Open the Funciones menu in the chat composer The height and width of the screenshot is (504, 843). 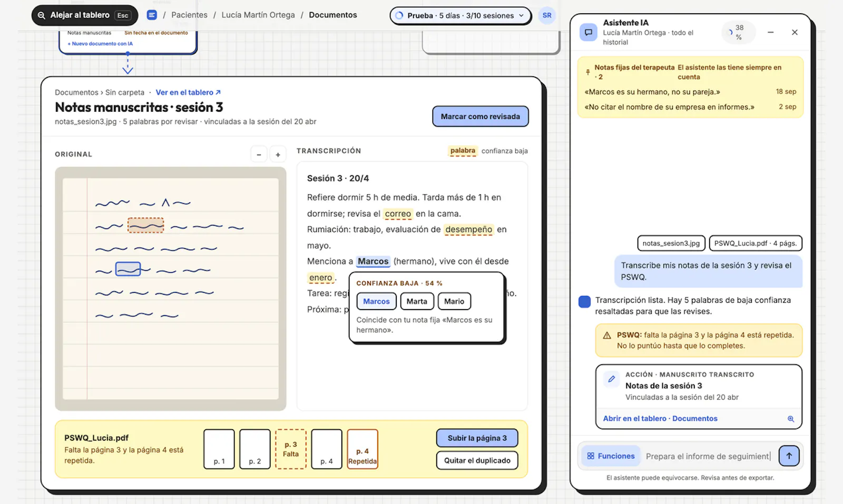pyautogui.click(x=611, y=456)
